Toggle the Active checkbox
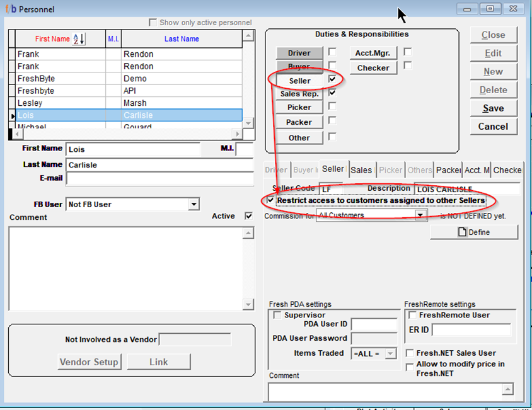This screenshot has height=410, width=532. 248,216
